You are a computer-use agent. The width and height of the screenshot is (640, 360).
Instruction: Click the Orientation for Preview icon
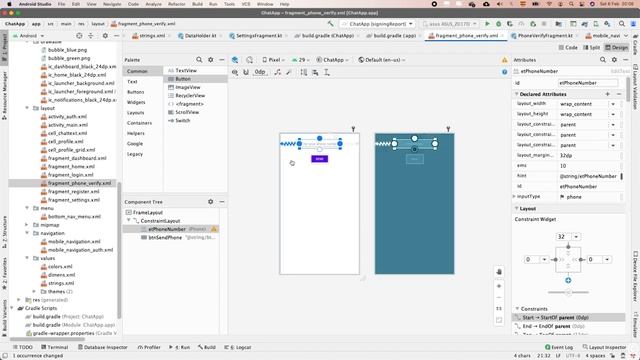[x=249, y=60]
